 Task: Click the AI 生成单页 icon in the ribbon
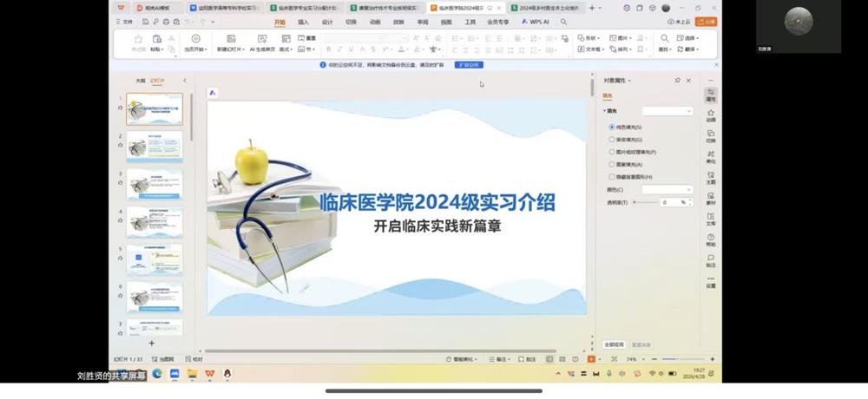point(262,38)
